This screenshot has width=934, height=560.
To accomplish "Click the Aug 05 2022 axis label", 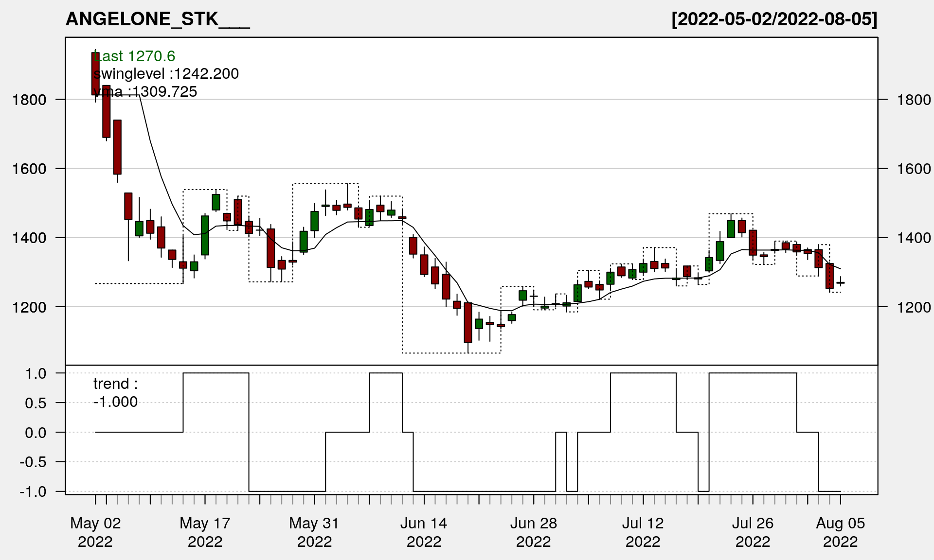I will pyautogui.click(x=840, y=532).
